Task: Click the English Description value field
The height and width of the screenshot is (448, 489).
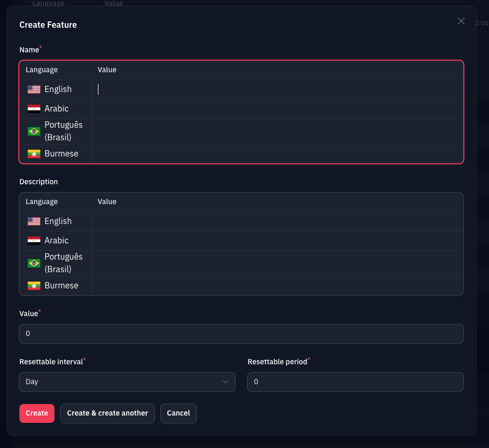Action: [277, 221]
